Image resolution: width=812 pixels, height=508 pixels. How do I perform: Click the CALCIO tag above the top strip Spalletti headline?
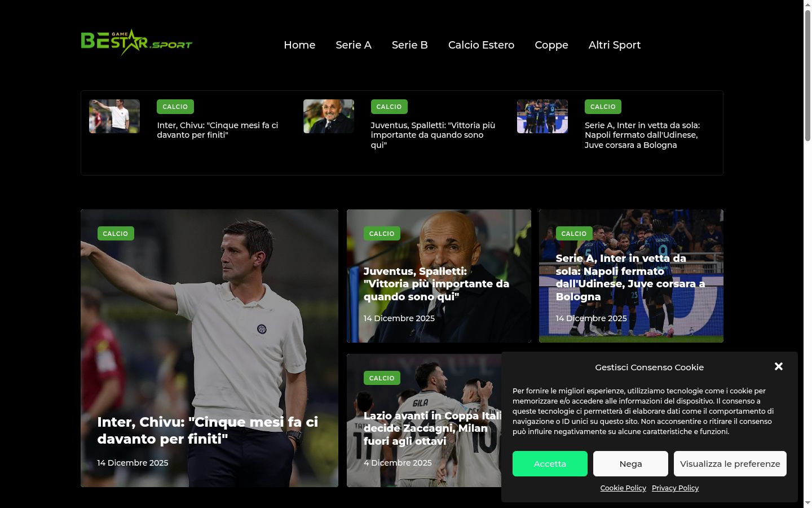click(389, 107)
